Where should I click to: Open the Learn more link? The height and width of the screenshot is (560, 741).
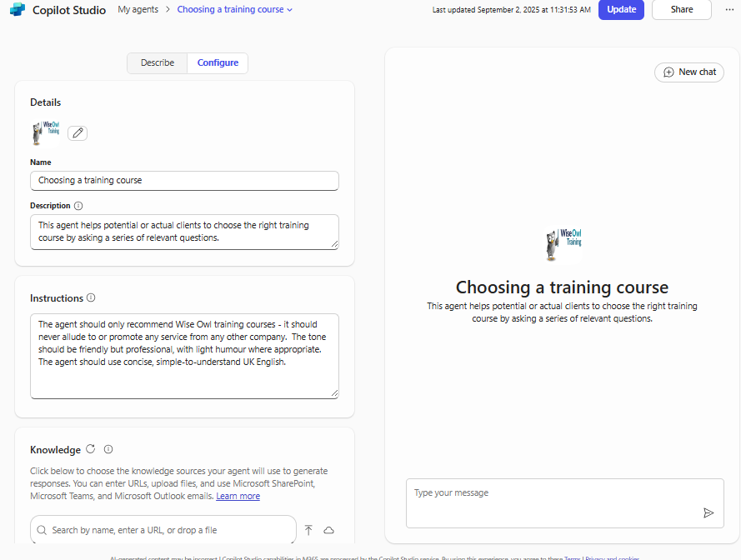(x=238, y=496)
